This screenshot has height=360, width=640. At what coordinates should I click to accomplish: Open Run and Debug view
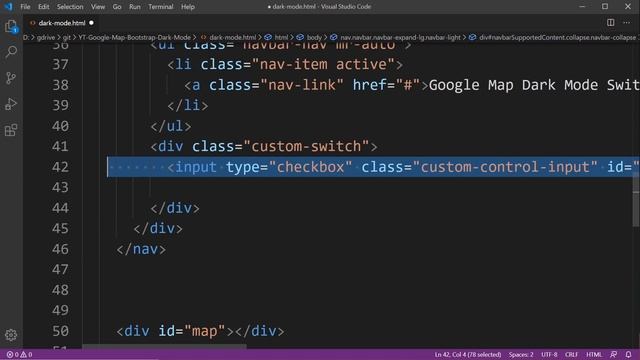point(11,104)
